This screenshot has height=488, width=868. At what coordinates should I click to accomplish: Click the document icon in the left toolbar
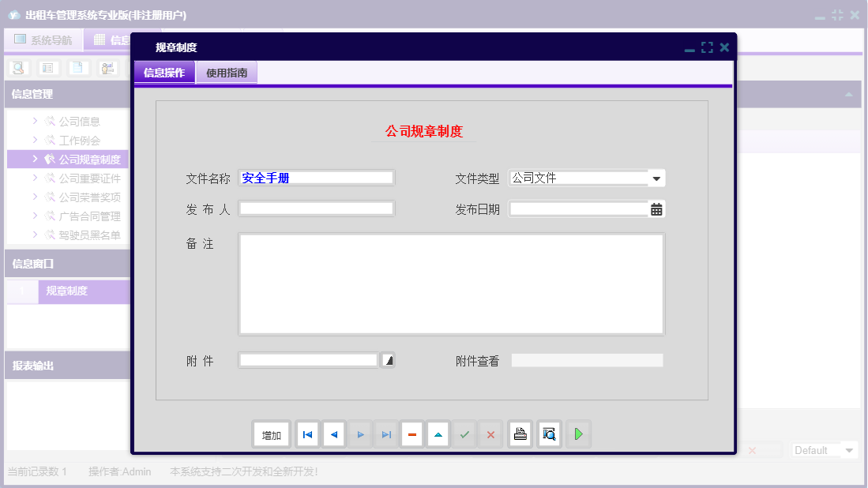coord(79,68)
